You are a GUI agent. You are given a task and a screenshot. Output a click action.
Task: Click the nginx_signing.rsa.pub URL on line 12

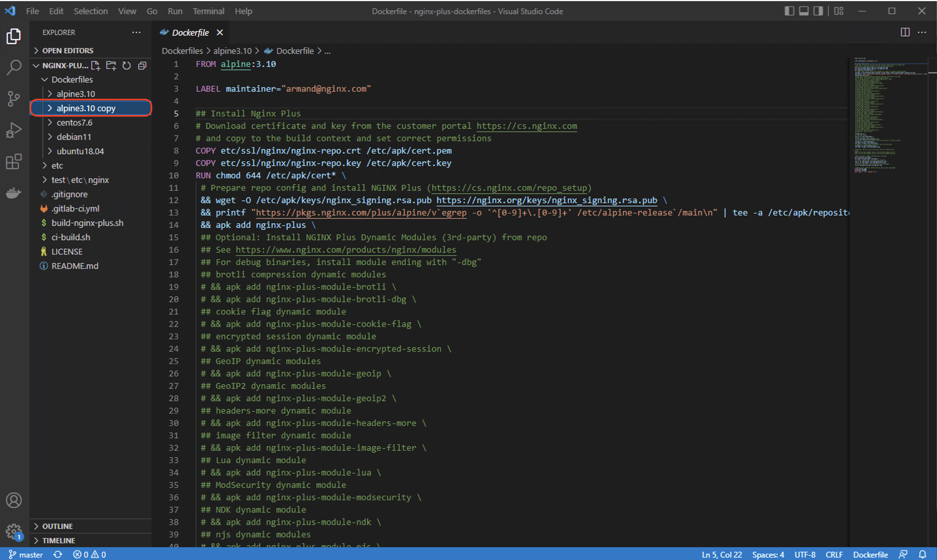point(547,200)
